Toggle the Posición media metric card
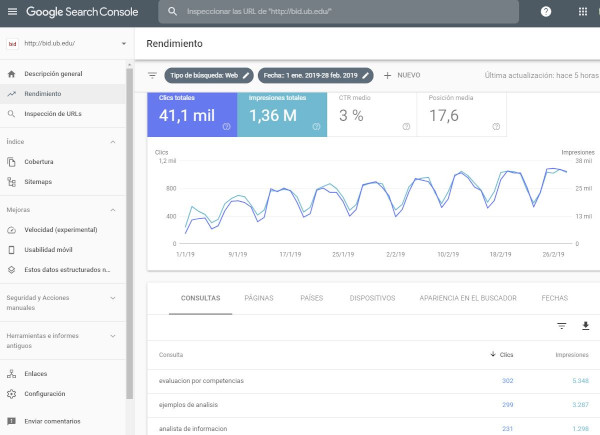 [462, 114]
